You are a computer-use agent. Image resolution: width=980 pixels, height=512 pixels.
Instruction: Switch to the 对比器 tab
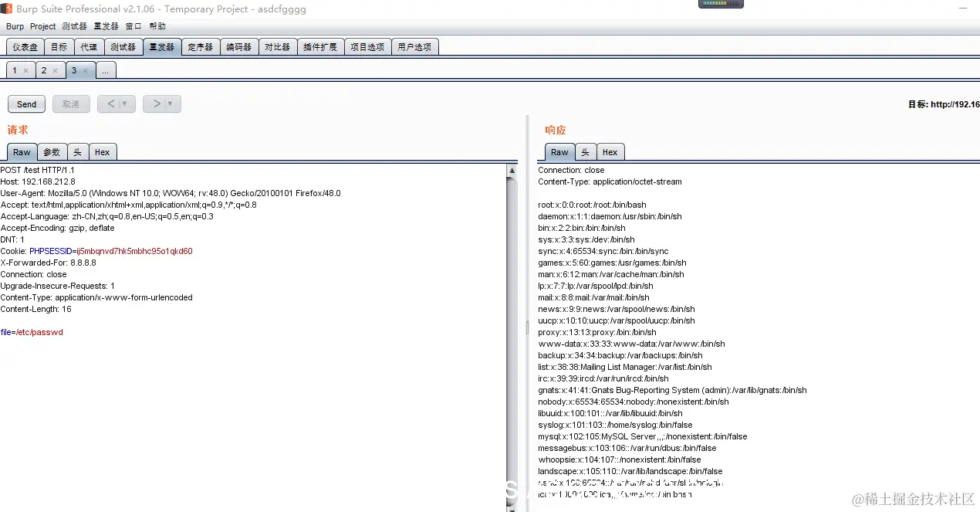click(277, 47)
